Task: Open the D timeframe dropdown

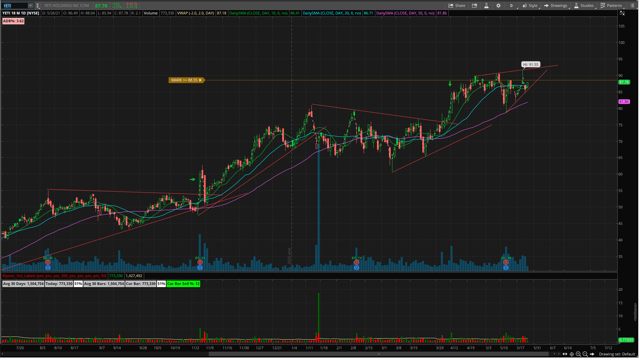Action: point(511,5)
